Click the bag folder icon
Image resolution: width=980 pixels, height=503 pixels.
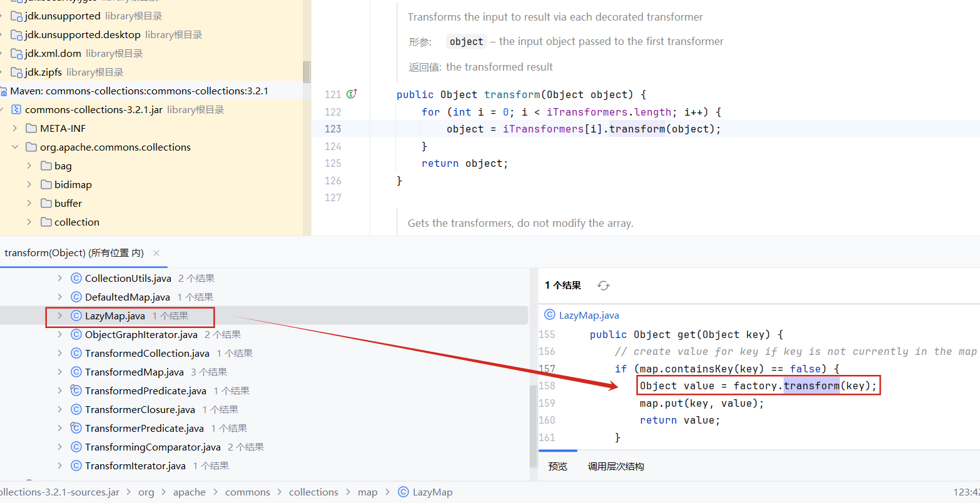tap(46, 166)
